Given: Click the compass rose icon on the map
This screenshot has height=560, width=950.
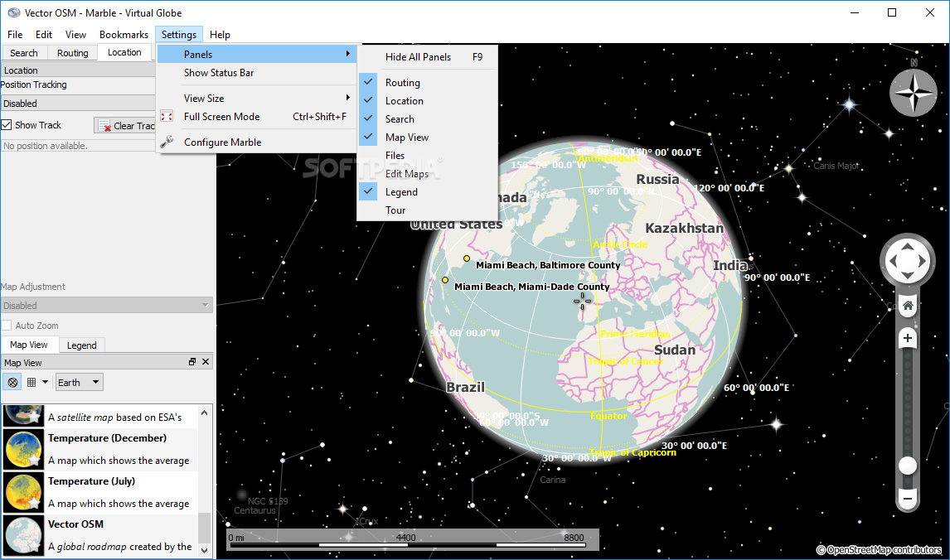Looking at the screenshot, I should click(913, 93).
